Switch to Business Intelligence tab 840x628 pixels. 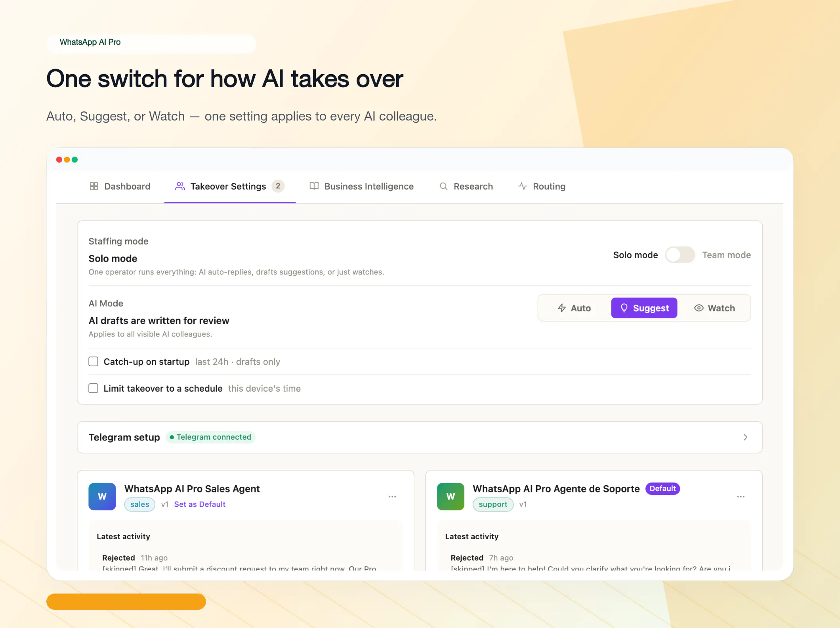361,186
